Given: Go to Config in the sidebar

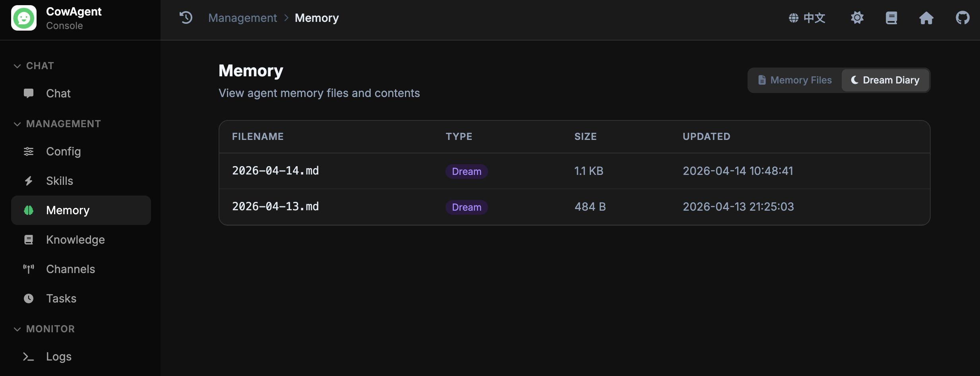Looking at the screenshot, I should [63, 151].
